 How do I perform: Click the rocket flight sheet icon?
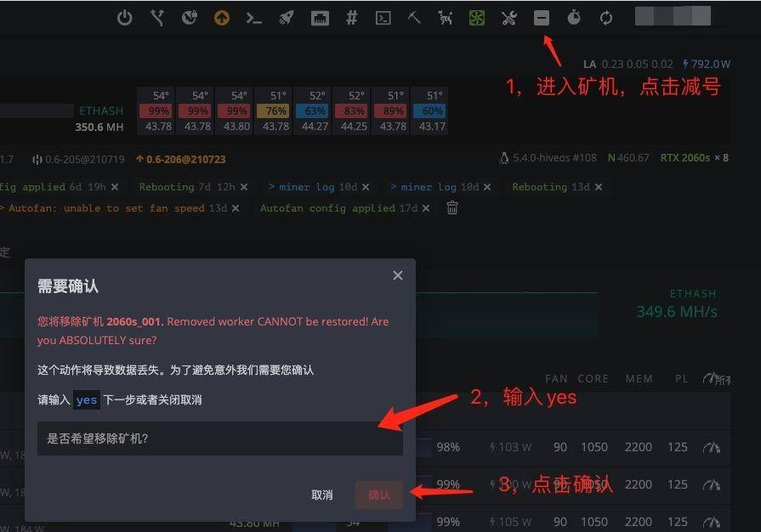coord(286,18)
